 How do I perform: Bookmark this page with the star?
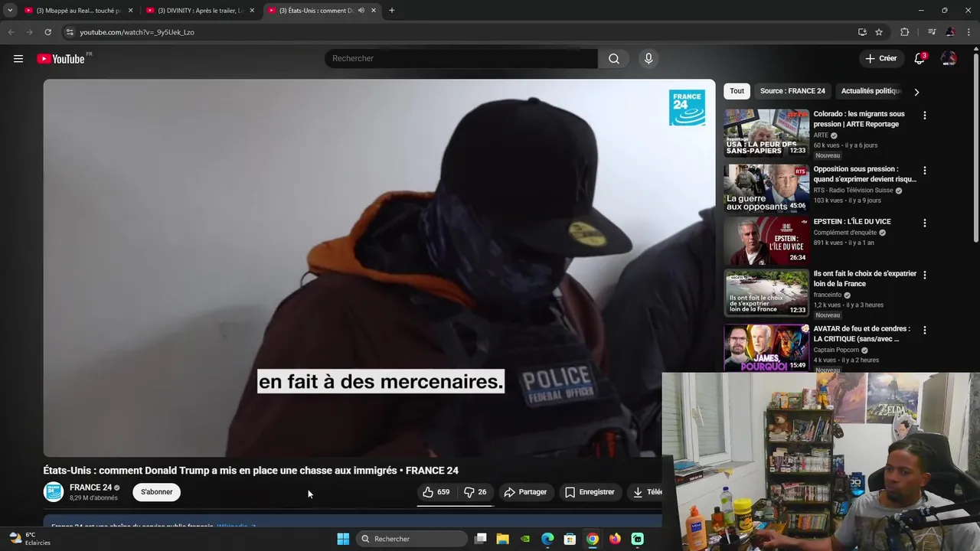coord(879,32)
